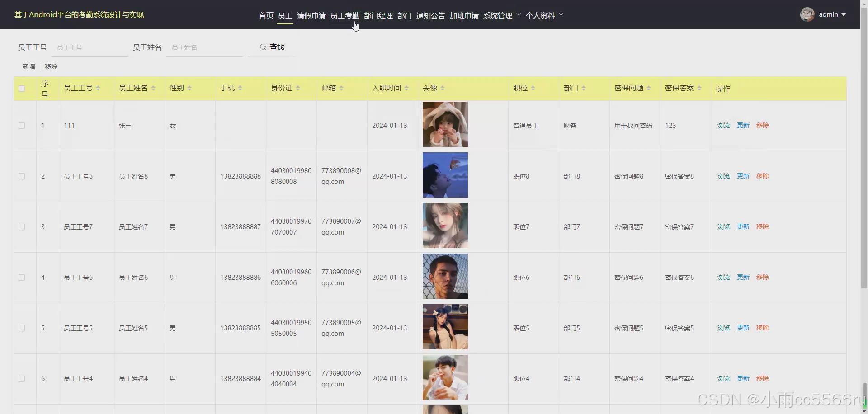Select the 员工 menu item
This screenshot has height=414, width=868.
coord(285,15)
